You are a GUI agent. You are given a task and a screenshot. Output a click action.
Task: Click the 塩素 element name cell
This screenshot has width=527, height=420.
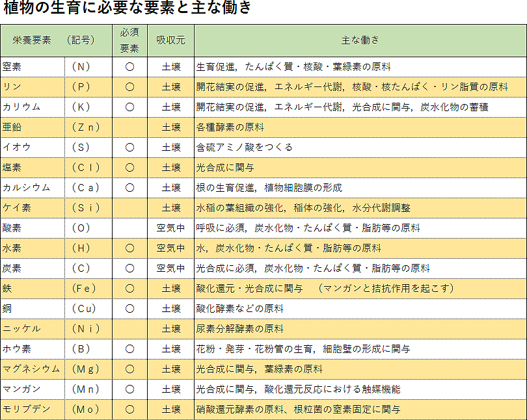click(33, 168)
